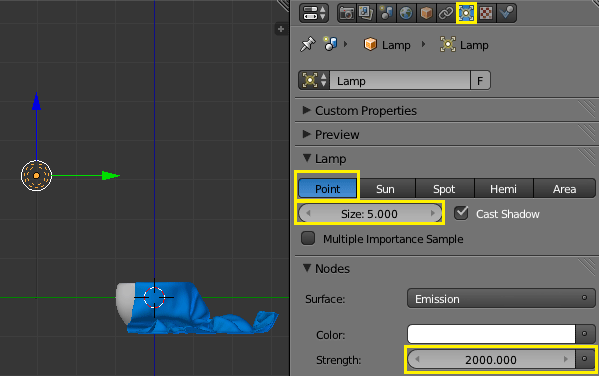
Task: Select the lamp object in the viewport
Action: coord(36,175)
